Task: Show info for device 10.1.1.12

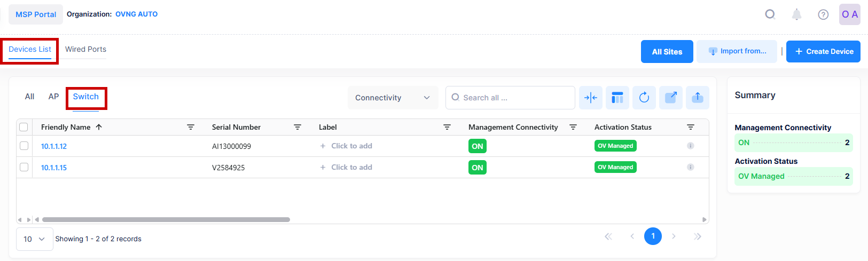Action: 690,146
